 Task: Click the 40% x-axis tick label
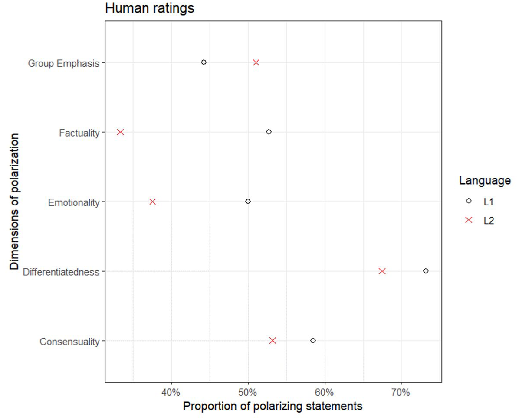pyautogui.click(x=171, y=392)
